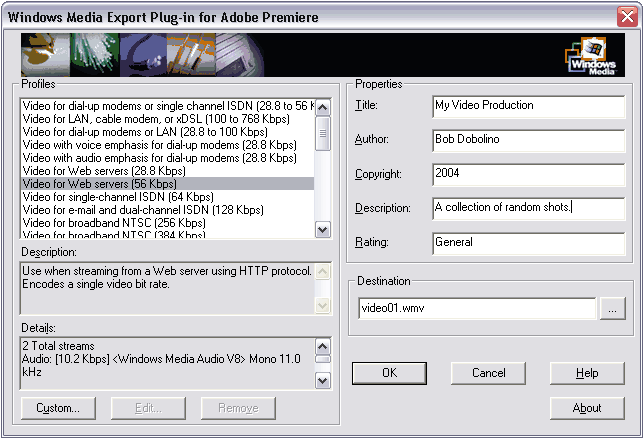Image resolution: width=644 pixels, height=439 pixels.
Task: Click the Destination filename field
Action: coord(477,308)
